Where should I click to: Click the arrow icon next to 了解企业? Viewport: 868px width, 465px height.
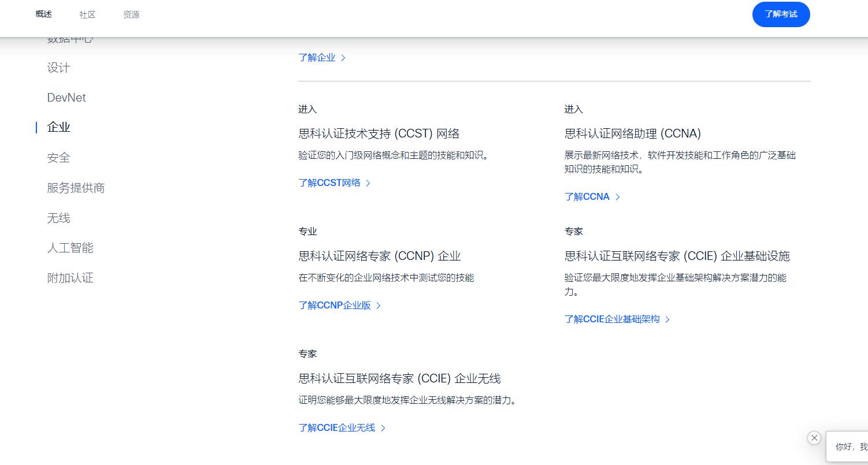click(x=343, y=58)
